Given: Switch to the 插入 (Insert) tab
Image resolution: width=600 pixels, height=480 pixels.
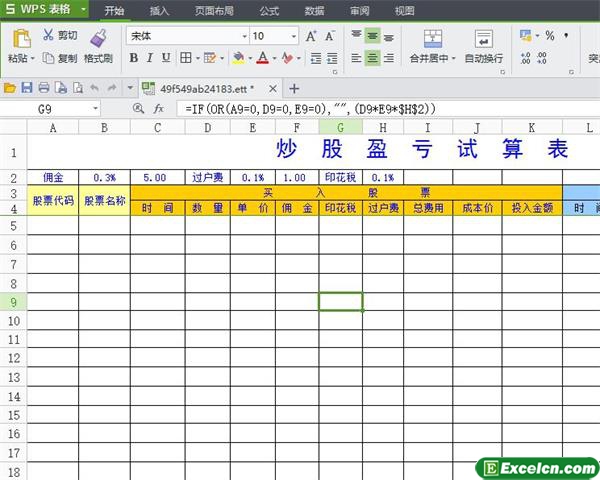Looking at the screenshot, I should point(159,11).
